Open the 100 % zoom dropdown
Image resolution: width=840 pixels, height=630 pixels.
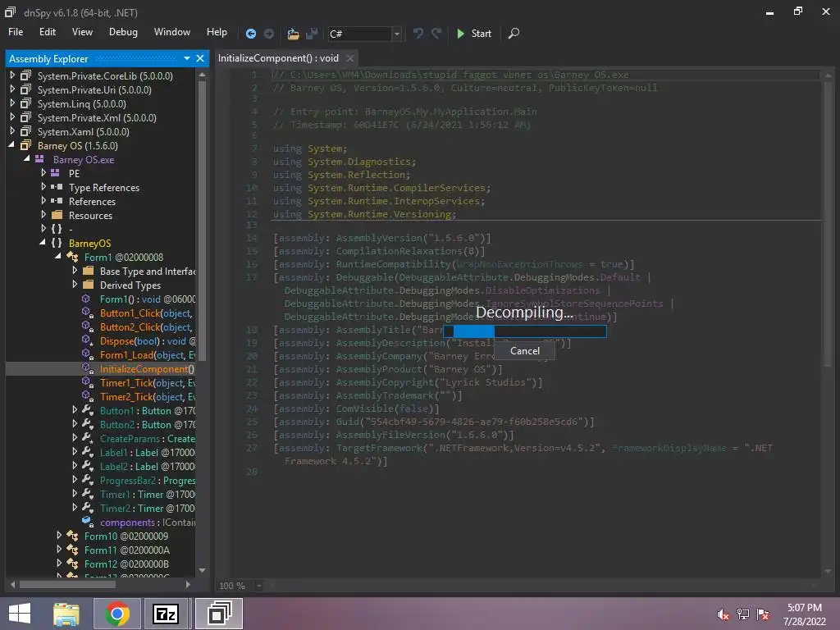click(x=258, y=586)
